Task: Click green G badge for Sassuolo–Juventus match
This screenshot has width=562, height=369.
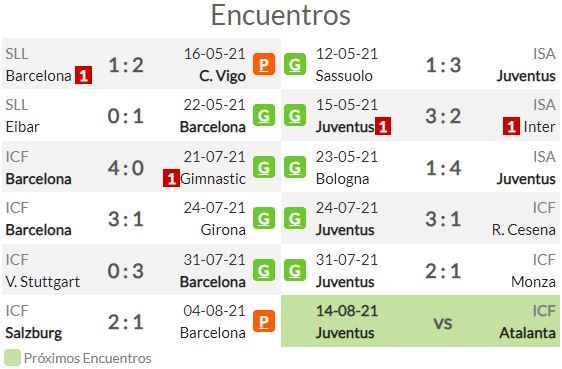Action: [x=295, y=64]
